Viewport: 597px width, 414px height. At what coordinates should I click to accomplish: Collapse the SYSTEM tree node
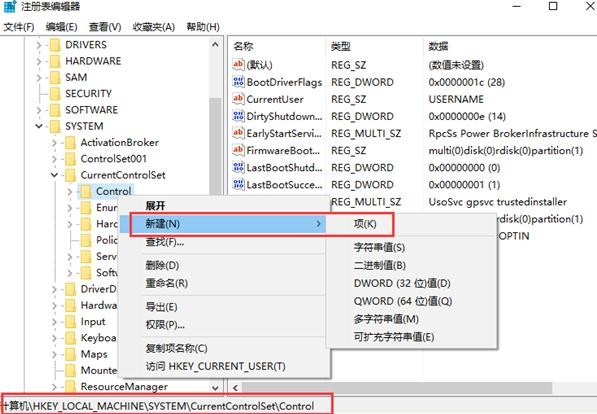click(x=39, y=126)
